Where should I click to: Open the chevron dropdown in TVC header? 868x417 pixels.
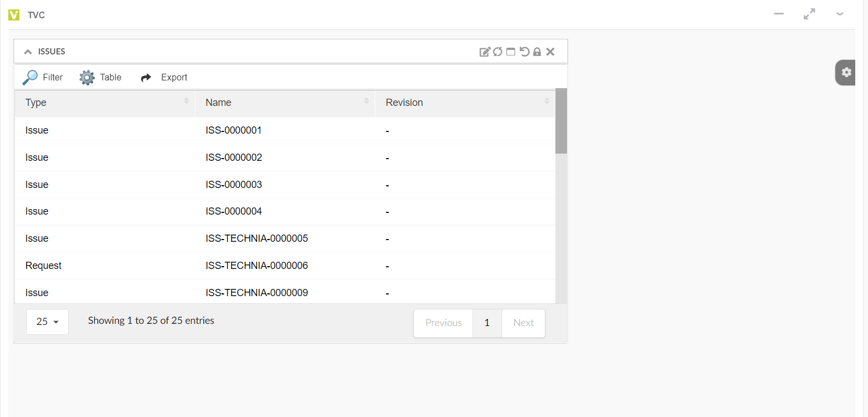click(x=840, y=14)
